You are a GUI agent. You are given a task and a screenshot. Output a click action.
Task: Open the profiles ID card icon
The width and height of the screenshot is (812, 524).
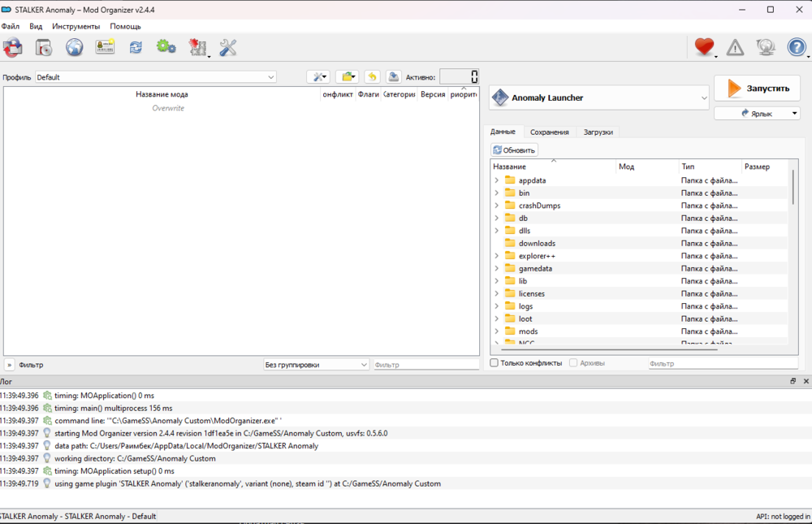106,48
